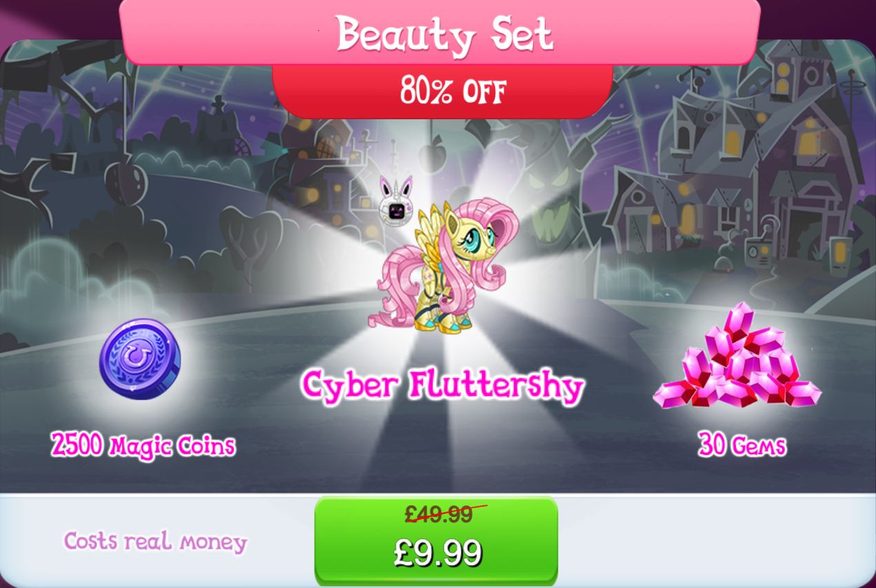Image resolution: width=876 pixels, height=588 pixels.
Task: Tap the Cyber Fluttershy name label
Action: [x=442, y=386]
